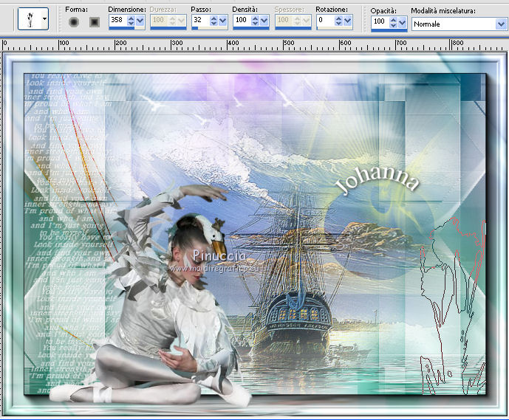The image size is (509, 420).
Task: Decrease the Rotazione value with the down arrow
Action: tap(338, 24)
